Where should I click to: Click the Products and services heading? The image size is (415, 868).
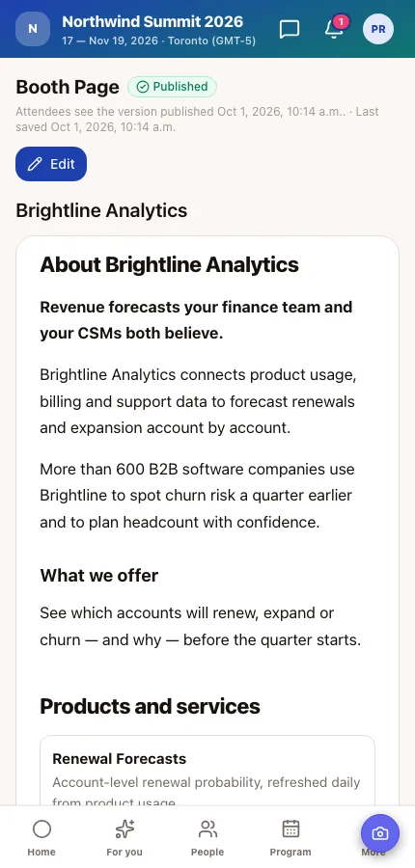pyautogui.click(x=150, y=706)
